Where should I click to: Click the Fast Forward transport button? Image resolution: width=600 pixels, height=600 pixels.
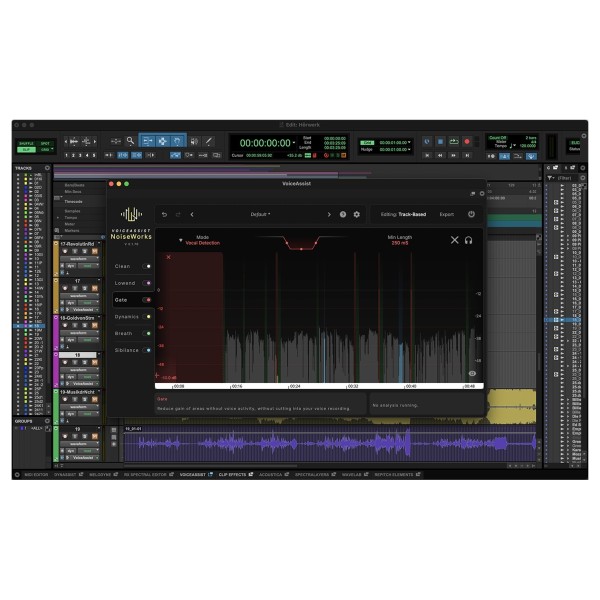453,155
